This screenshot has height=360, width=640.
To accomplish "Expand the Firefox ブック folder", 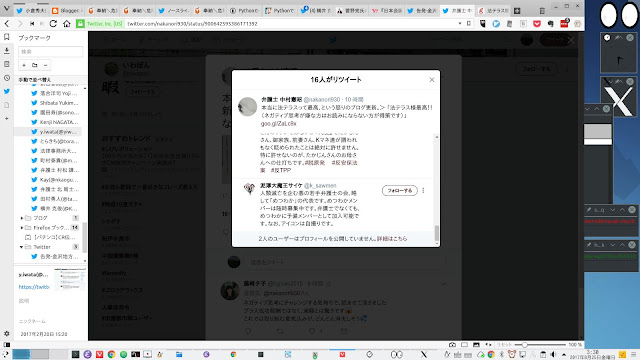I will pos(22,227).
